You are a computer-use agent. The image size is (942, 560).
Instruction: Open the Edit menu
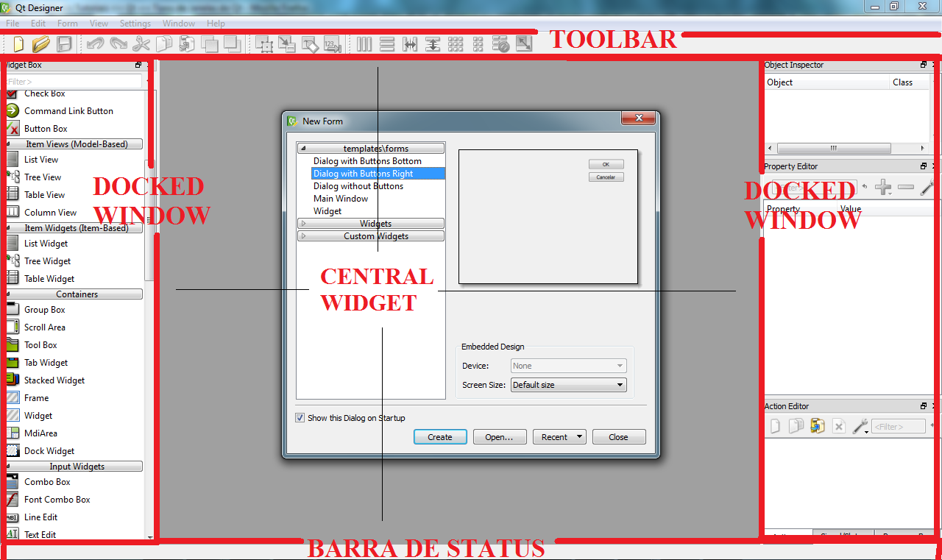38,24
